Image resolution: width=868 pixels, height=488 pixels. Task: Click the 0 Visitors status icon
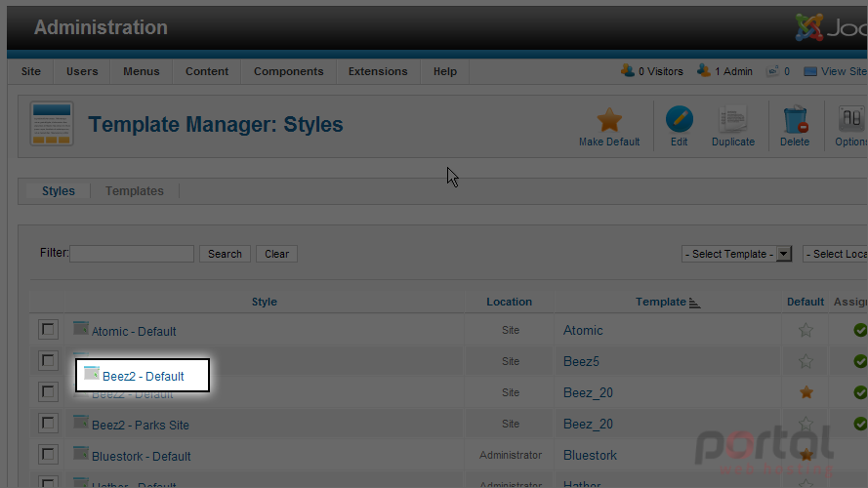click(628, 71)
